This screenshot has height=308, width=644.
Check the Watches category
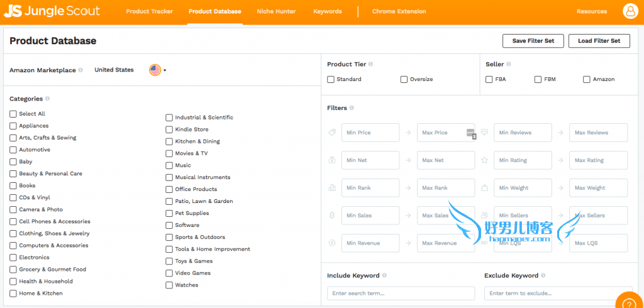pos(169,285)
